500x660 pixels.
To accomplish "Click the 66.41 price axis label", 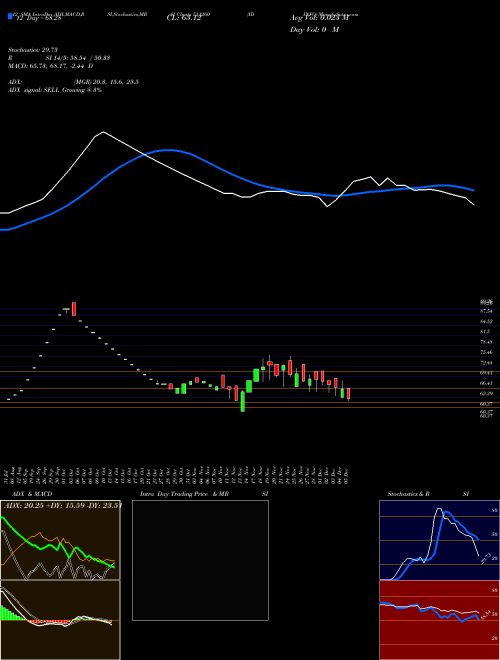I will pyautogui.click(x=486, y=383).
